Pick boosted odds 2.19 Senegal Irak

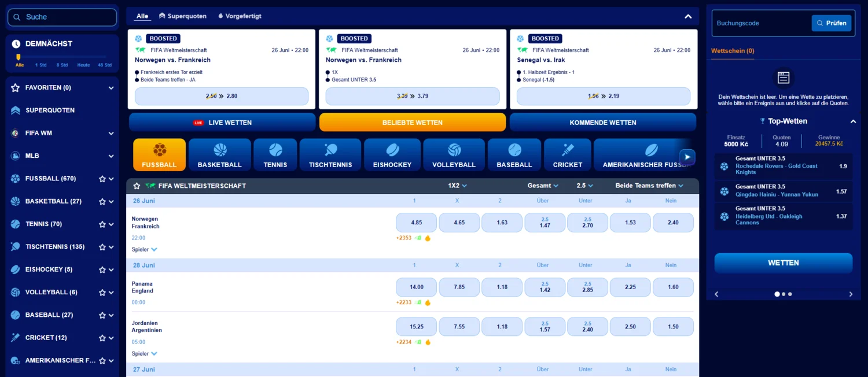(x=604, y=97)
